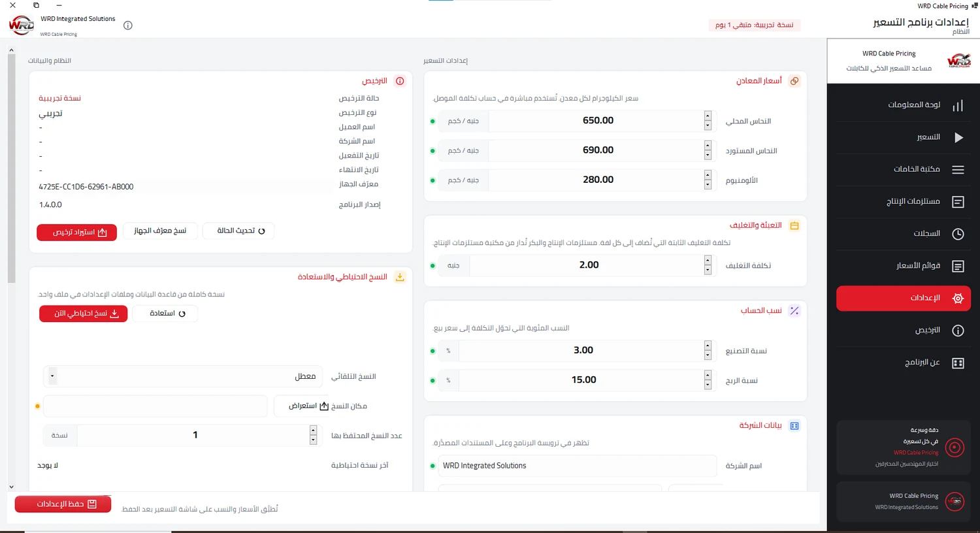Click scrollbar down arrow at bottom left

11,487
